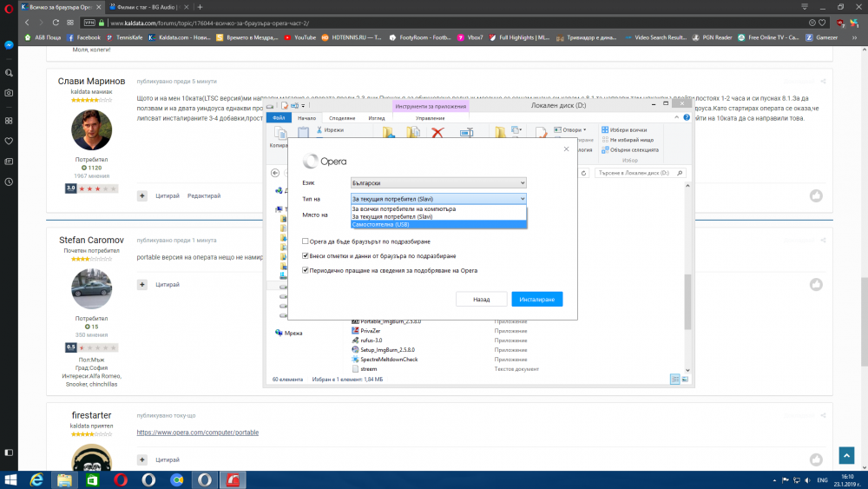The width and height of the screenshot is (868, 489).
Task: Click Explorer back navigation arrow
Action: pyautogui.click(x=275, y=173)
